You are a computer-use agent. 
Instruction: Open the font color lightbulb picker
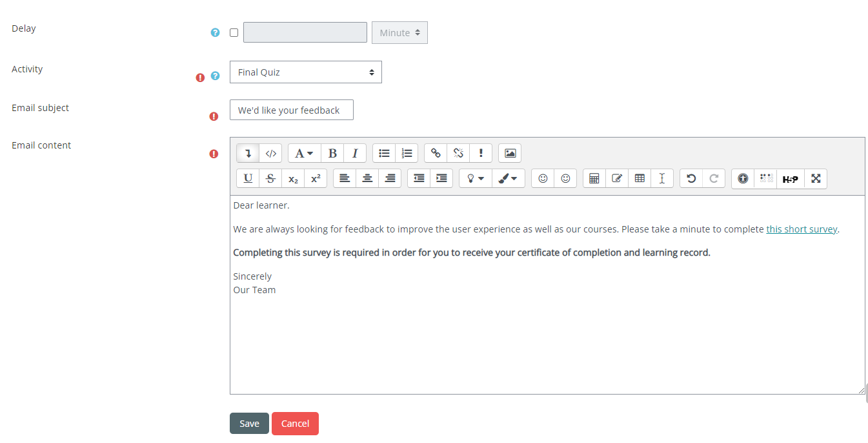click(x=475, y=179)
